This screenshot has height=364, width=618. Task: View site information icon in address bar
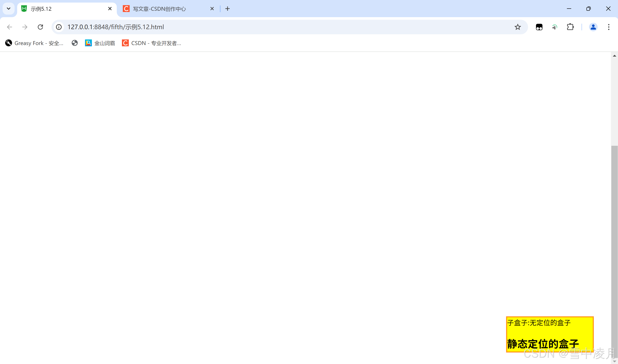pos(59,27)
